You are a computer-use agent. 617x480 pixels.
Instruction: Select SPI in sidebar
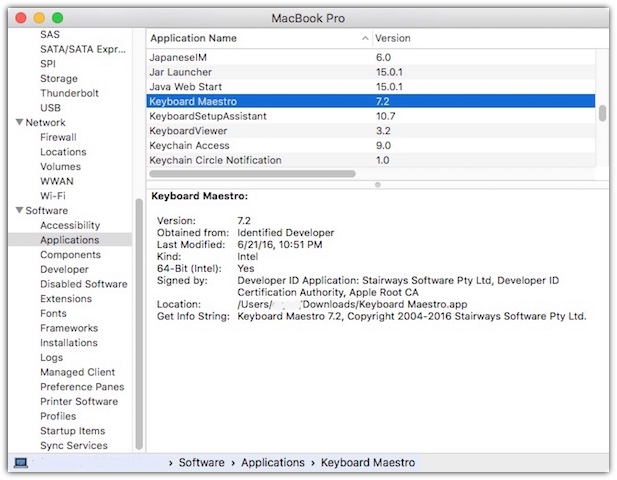pyautogui.click(x=48, y=64)
